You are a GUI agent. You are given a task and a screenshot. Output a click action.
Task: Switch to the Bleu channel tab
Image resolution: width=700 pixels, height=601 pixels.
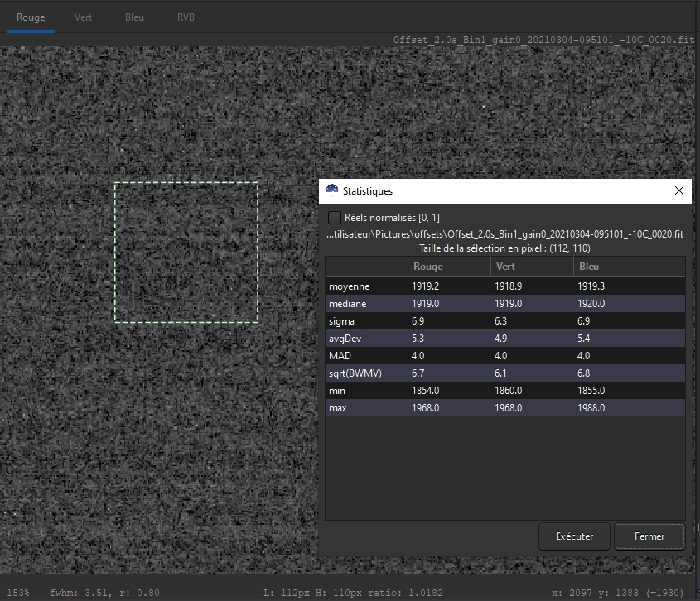[x=134, y=17]
